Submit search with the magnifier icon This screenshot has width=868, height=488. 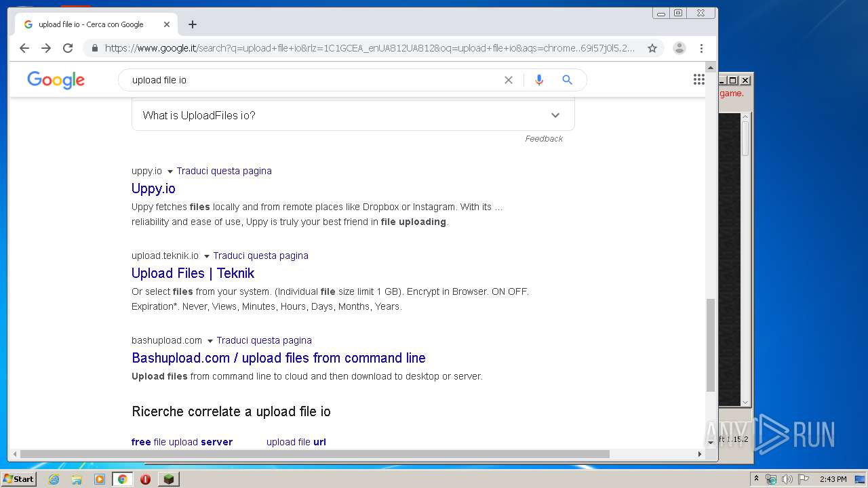[568, 80]
